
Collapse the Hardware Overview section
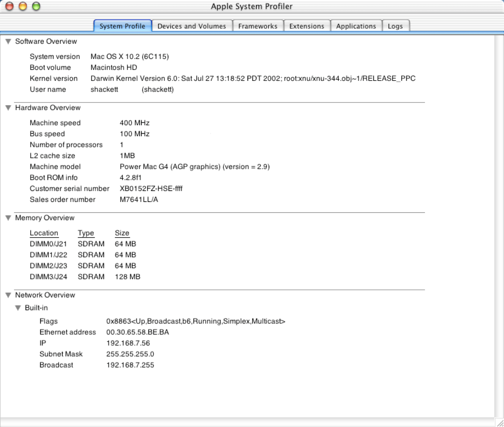(8, 108)
